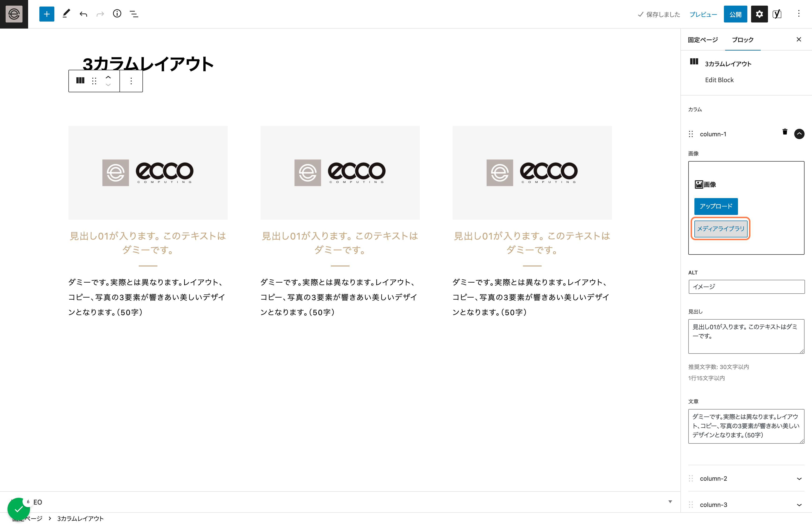Screen dimensions: 812x524
Task: Switch to the ブロック tab
Action: [x=743, y=40]
